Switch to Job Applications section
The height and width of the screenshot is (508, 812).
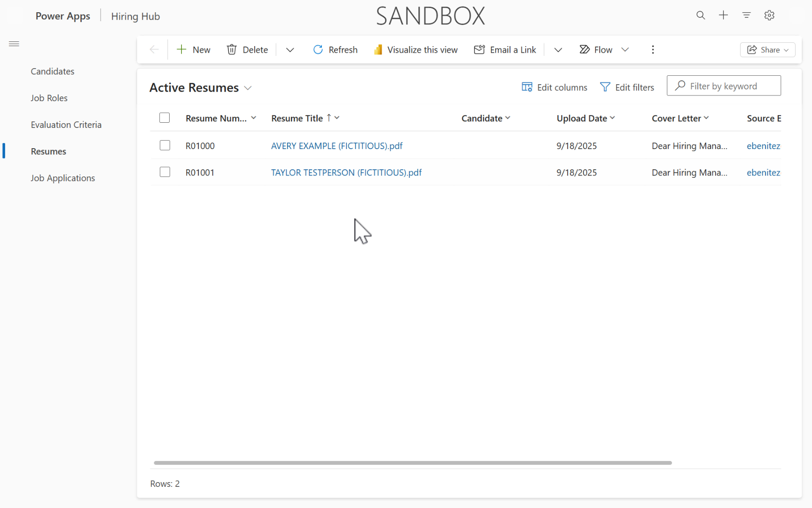point(62,178)
